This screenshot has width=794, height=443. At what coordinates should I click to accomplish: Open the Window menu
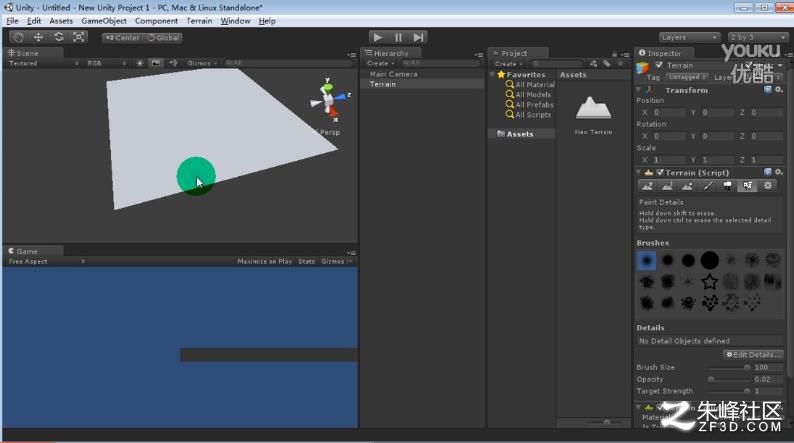pyautogui.click(x=235, y=21)
